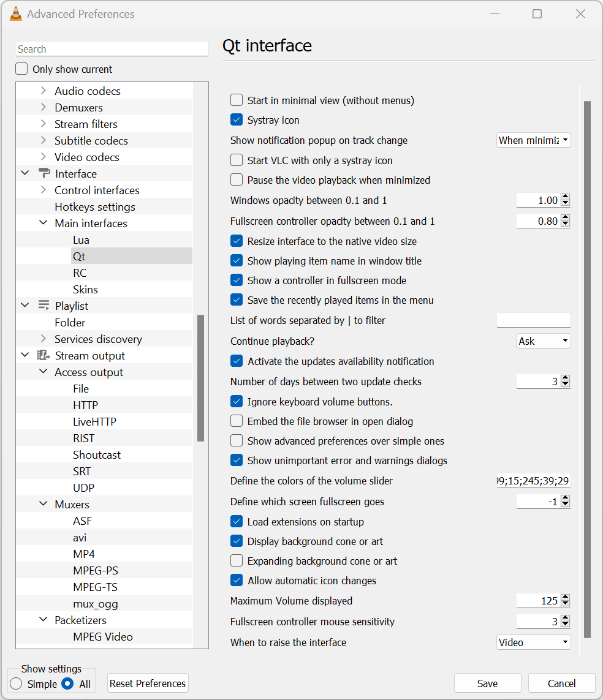Decrease Maximum Volume displayed with down arrow
Image resolution: width=603 pixels, height=700 pixels.
coord(566,604)
